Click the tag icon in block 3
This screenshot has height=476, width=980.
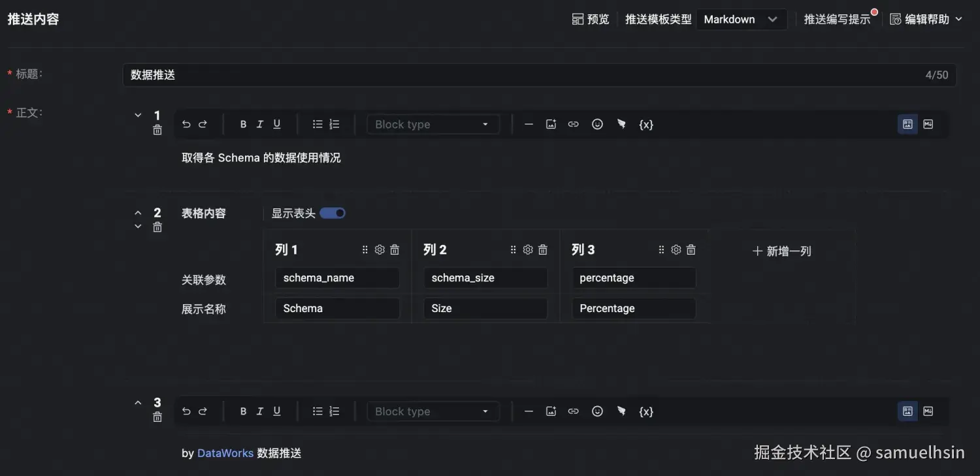click(621, 411)
